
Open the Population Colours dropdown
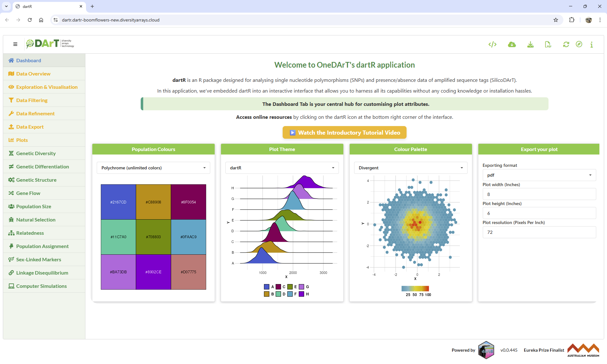click(x=153, y=168)
